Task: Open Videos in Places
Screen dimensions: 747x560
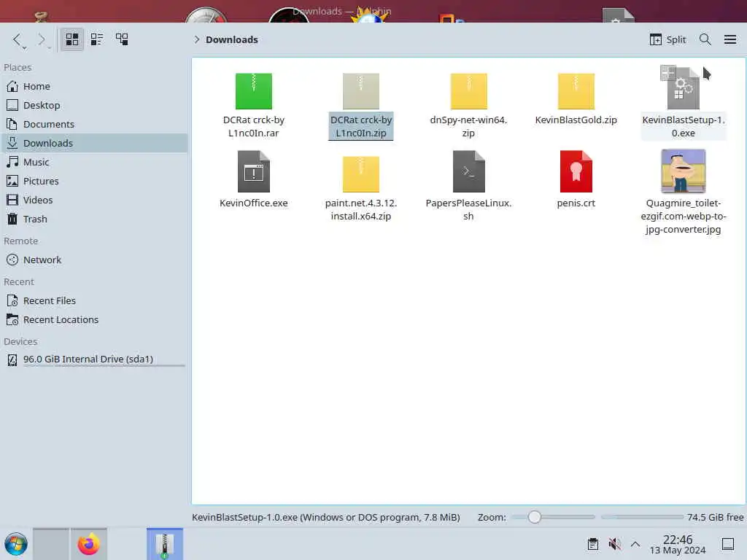Action: click(x=94, y=200)
